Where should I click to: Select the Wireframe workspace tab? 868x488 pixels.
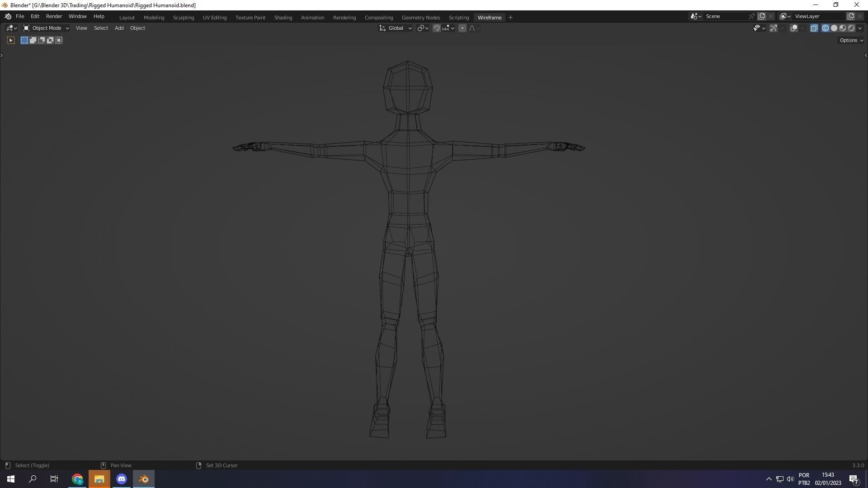tap(490, 18)
